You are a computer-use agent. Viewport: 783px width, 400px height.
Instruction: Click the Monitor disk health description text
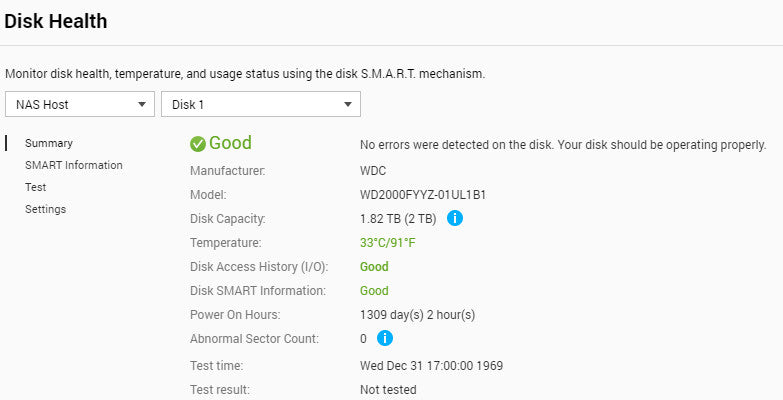[x=245, y=74]
